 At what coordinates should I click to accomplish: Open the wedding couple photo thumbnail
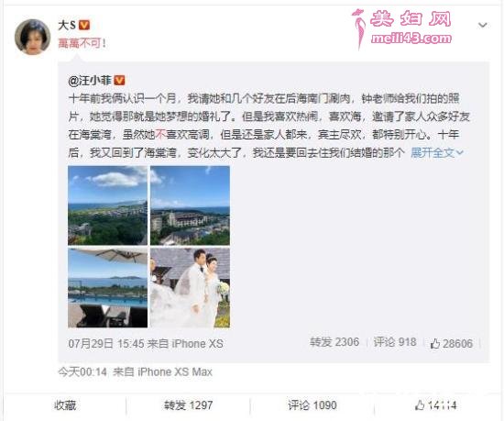click(190, 288)
